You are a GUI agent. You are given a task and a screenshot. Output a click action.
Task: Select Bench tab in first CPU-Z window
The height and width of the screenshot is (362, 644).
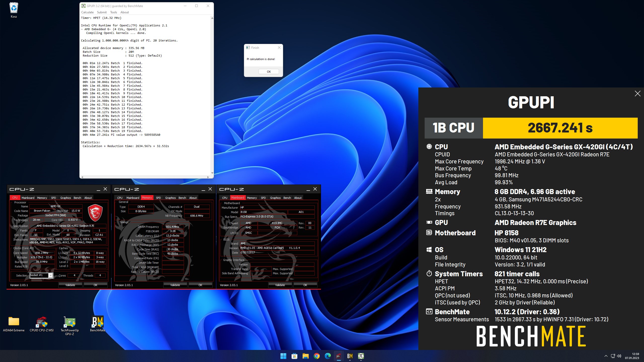pos(77,198)
